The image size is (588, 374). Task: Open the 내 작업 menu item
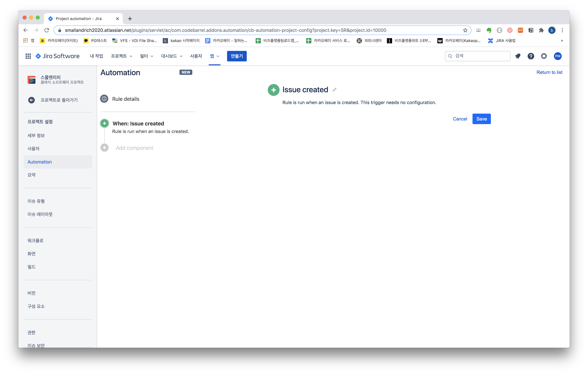tap(96, 56)
